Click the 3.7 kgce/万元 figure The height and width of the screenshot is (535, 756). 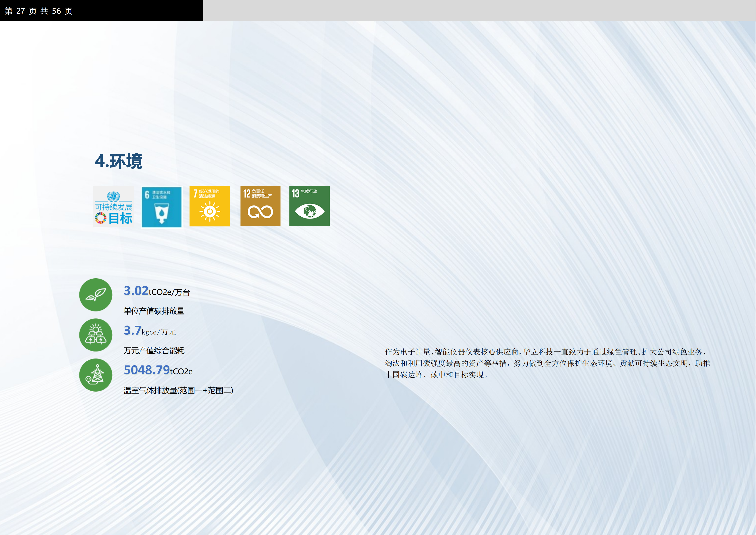click(150, 331)
